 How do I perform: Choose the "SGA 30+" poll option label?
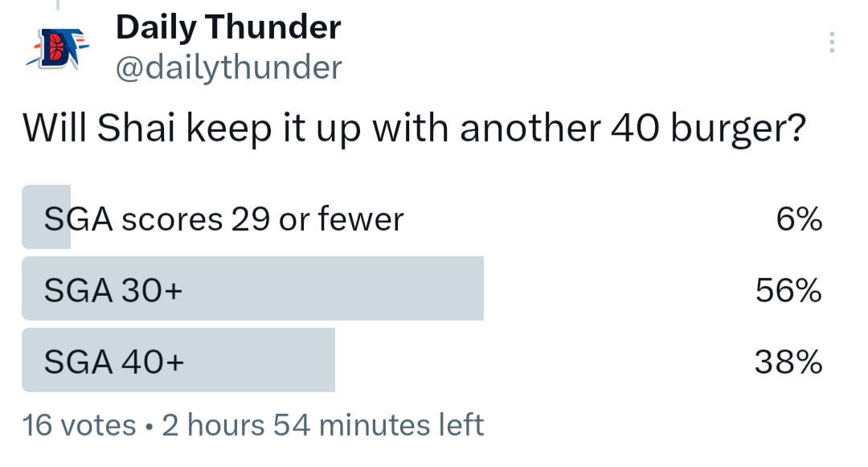tap(113, 291)
